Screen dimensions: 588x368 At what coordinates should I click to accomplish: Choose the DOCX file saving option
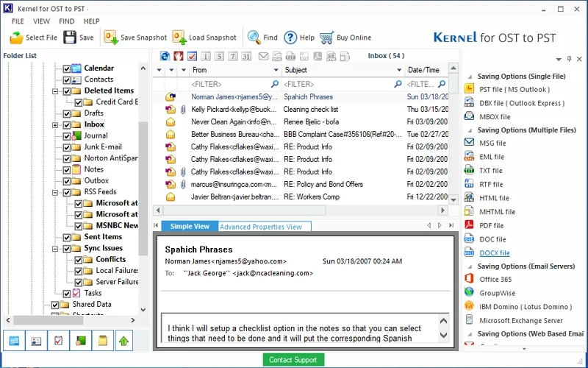point(494,253)
